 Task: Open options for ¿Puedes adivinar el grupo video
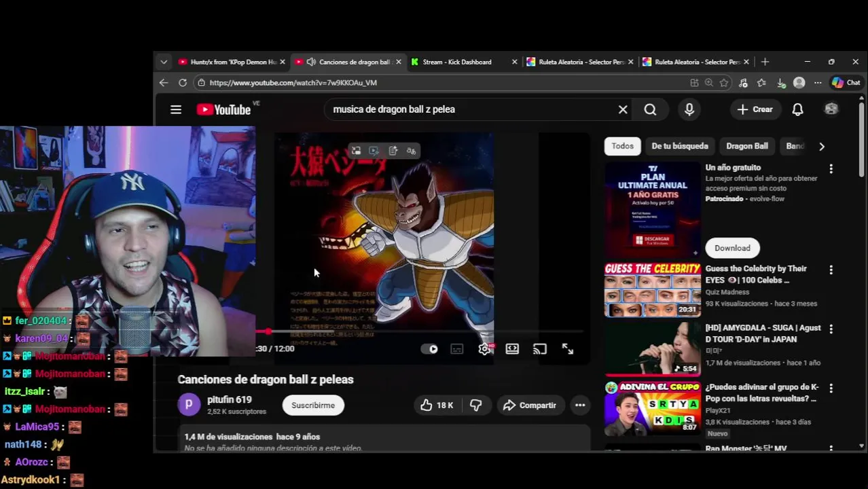coord(831,388)
